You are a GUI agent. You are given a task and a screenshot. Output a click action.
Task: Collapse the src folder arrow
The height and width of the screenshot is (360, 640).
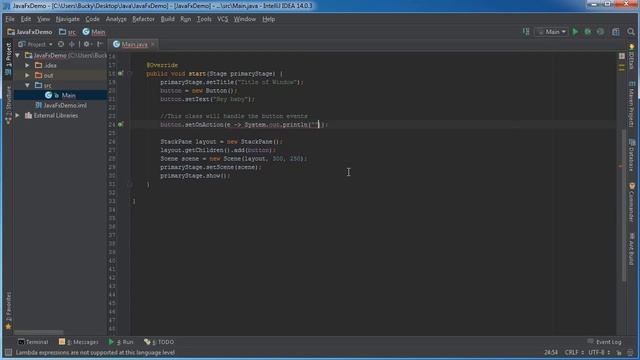27,85
